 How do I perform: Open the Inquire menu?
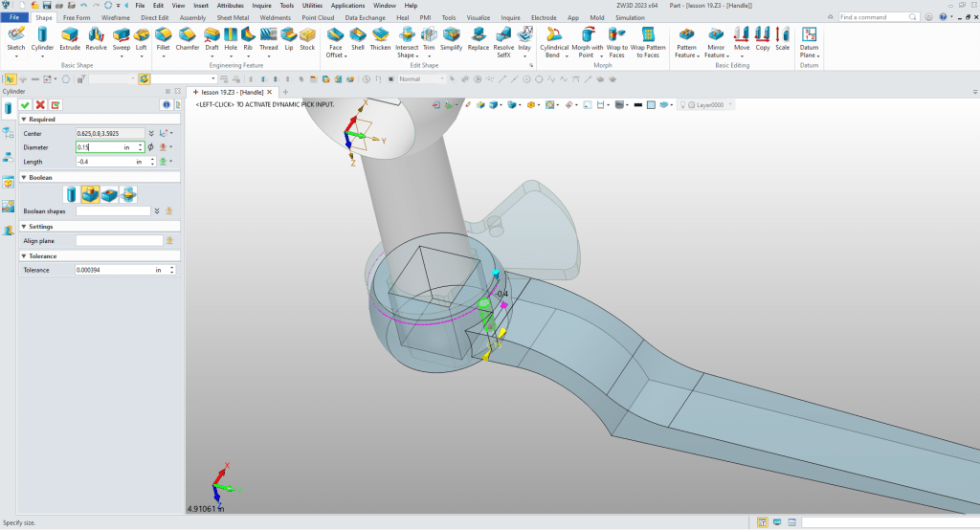[x=261, y=6]
